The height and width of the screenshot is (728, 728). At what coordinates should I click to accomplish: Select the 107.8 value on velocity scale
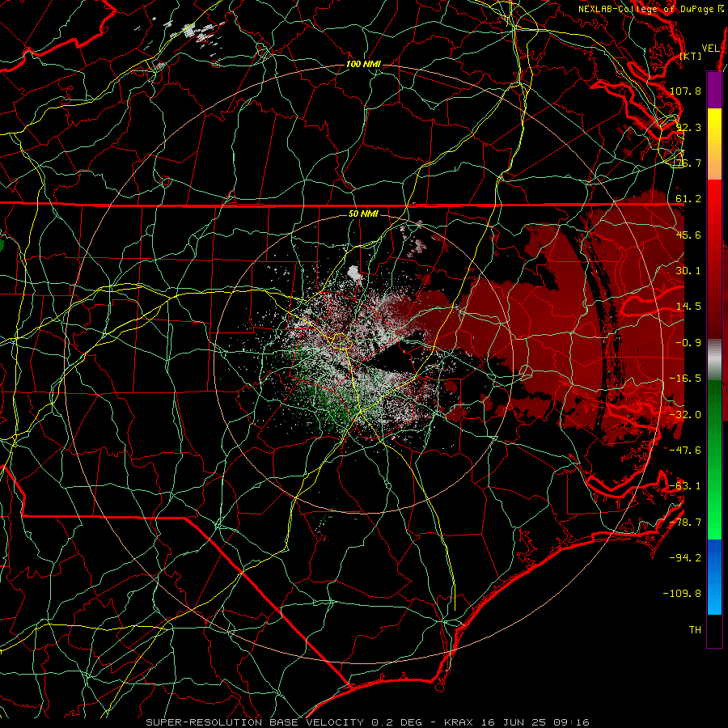coord(685,91)
